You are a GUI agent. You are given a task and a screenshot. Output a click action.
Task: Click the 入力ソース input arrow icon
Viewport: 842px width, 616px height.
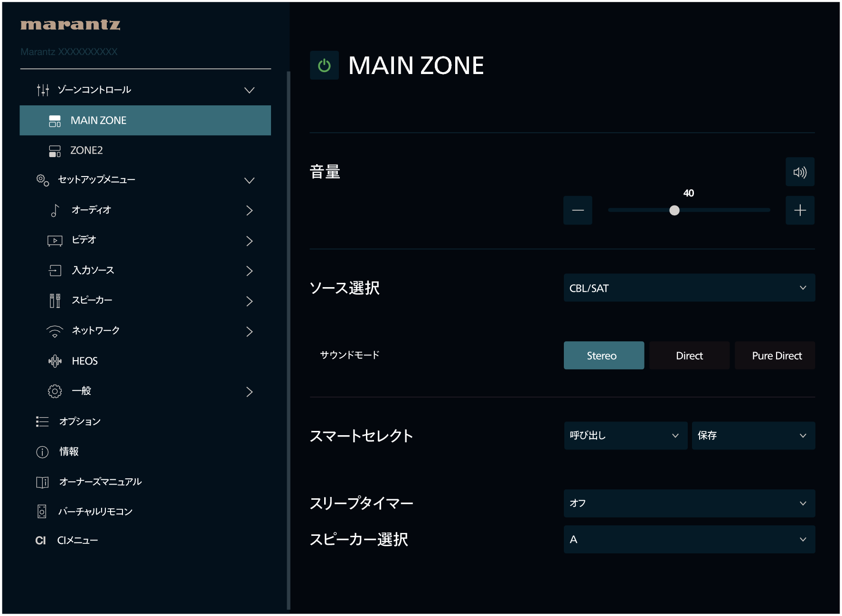(x=55, y=271)
